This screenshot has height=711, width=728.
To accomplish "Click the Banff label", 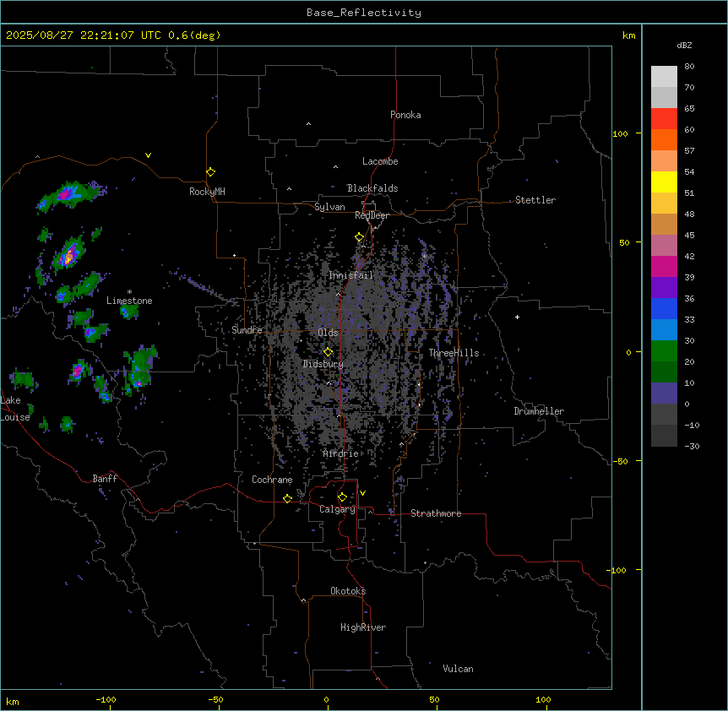I will [x=105, y=479].
